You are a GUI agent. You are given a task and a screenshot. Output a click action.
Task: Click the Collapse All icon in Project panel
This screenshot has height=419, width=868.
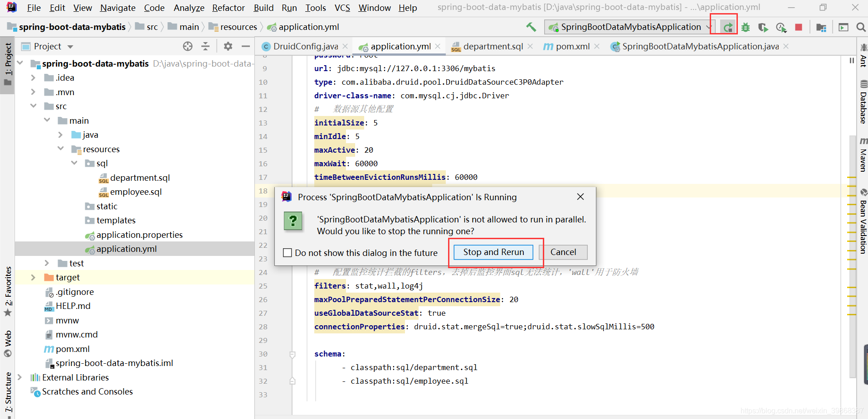[205, 46]
